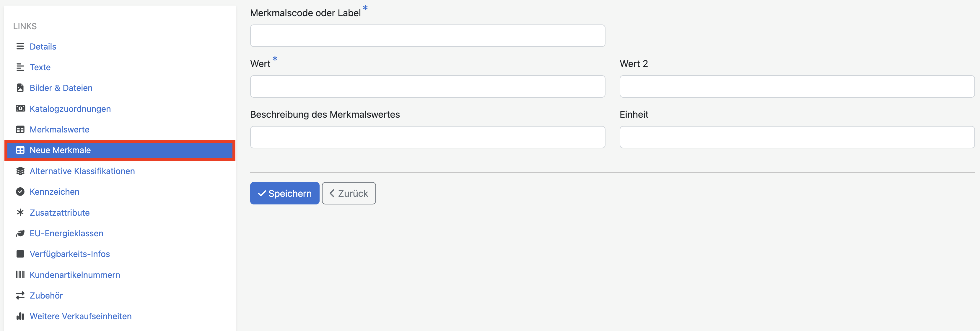
Task: Click into the Wert input field
Action: tap(427, 86)
